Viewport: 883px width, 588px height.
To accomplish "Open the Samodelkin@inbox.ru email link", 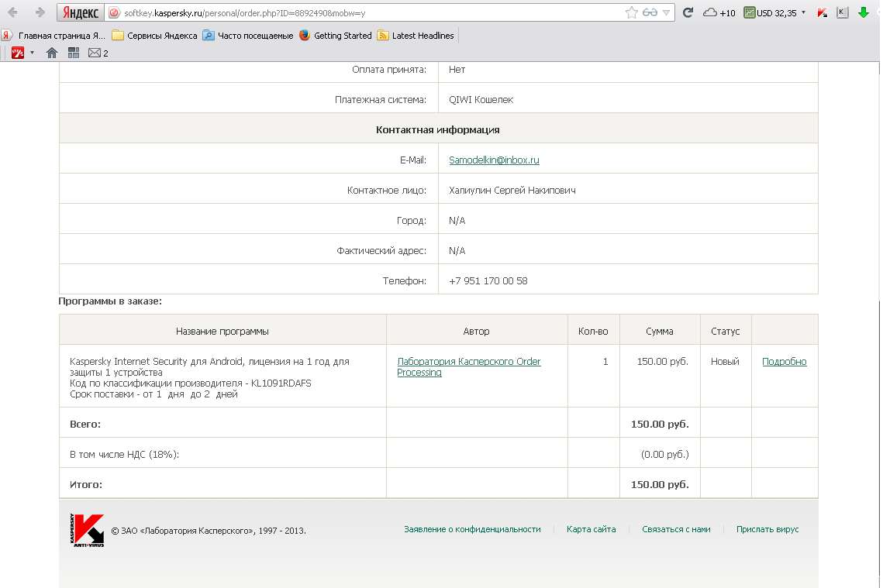I will point(494,160).
